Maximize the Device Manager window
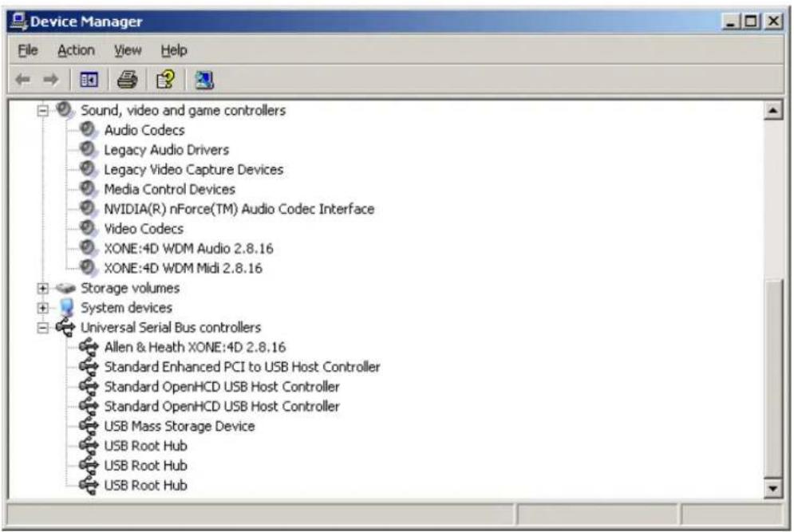This screenshot has height=532, width=794. tap(751, 22)
